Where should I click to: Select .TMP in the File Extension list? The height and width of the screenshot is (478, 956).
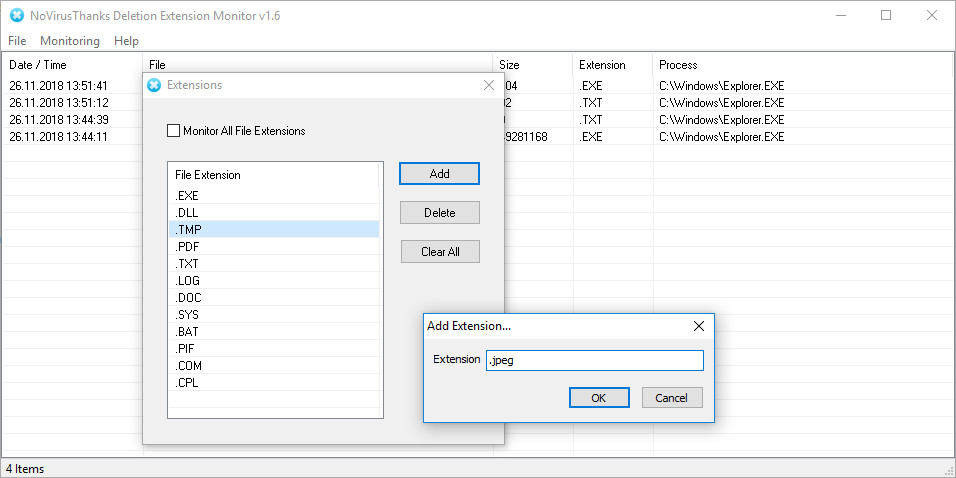click(273, 230)
